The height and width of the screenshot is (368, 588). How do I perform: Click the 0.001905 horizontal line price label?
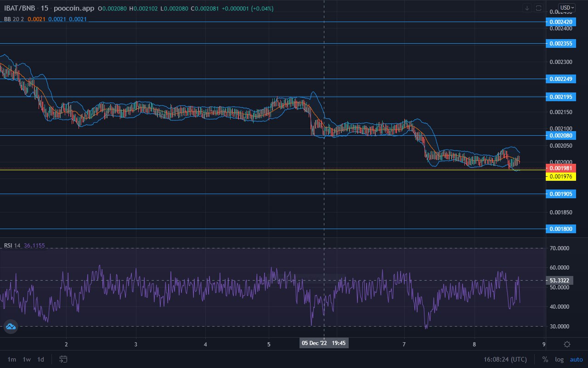coord(560,194)
